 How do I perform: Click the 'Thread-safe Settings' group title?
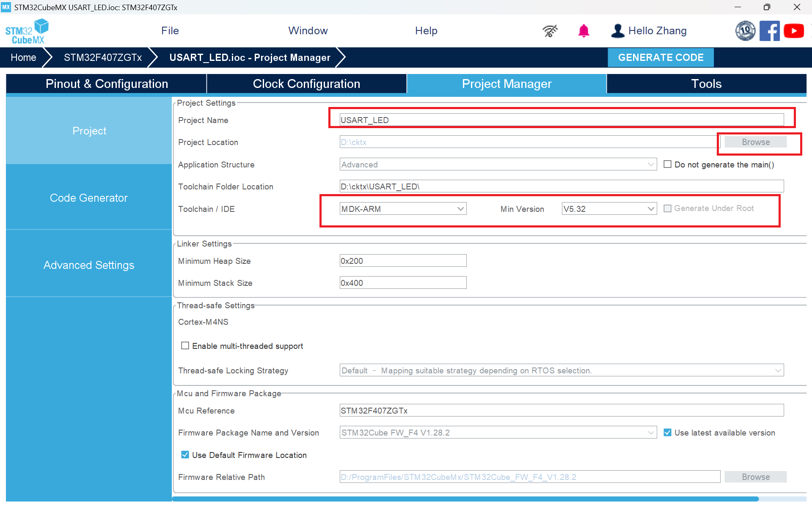[x=216, y=305]
